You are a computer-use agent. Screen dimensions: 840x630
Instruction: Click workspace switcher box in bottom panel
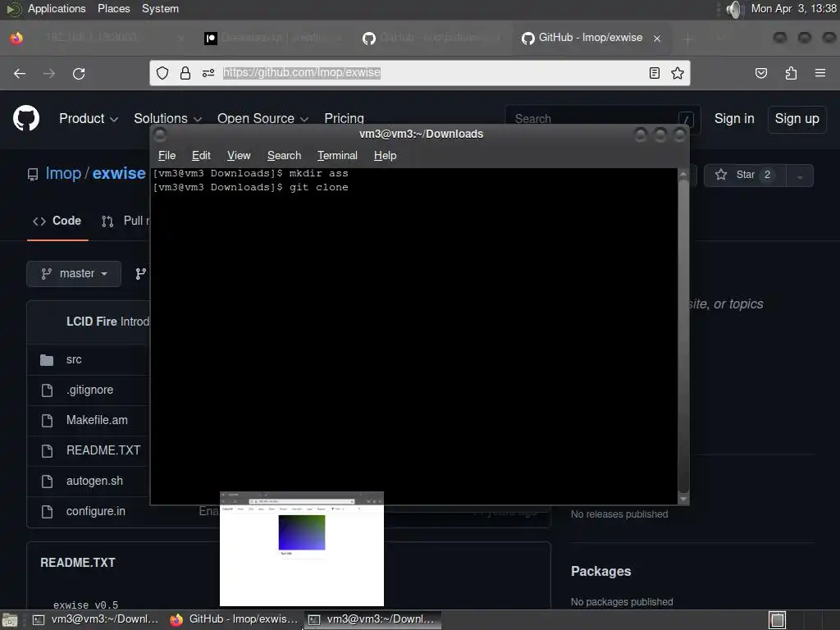(778, 620)
